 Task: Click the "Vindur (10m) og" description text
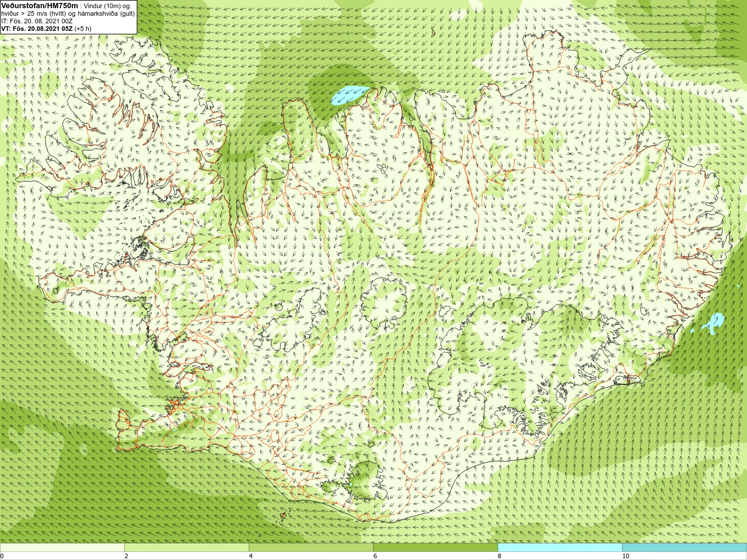coord(107,6)
